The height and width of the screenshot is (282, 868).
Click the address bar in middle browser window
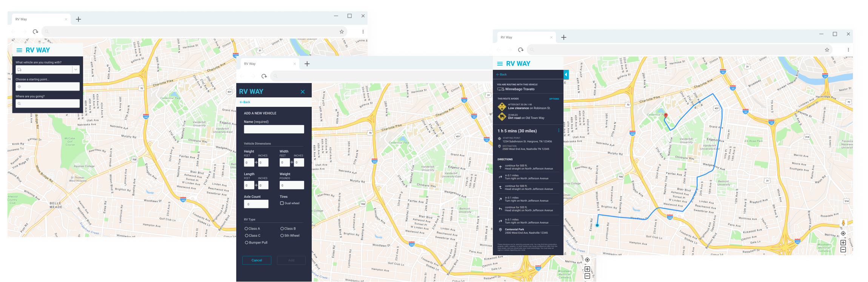(381, 76)
